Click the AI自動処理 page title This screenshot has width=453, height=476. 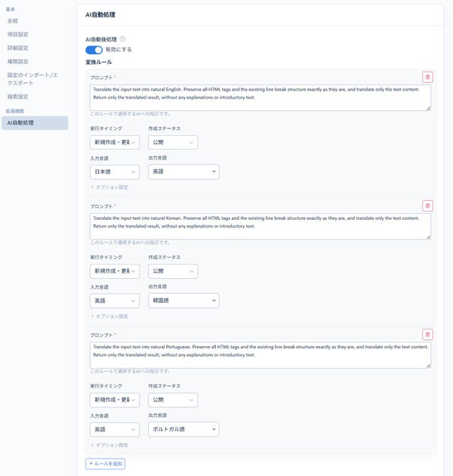(x=100, y=14)
